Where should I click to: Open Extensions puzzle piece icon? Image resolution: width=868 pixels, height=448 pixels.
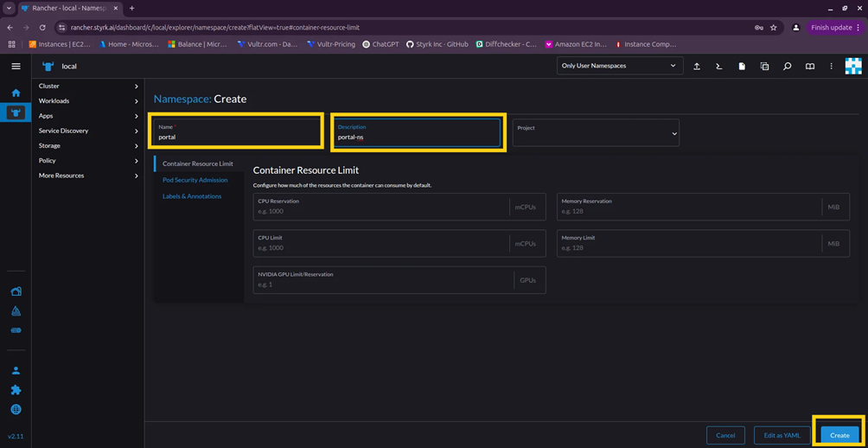(16, 390)
